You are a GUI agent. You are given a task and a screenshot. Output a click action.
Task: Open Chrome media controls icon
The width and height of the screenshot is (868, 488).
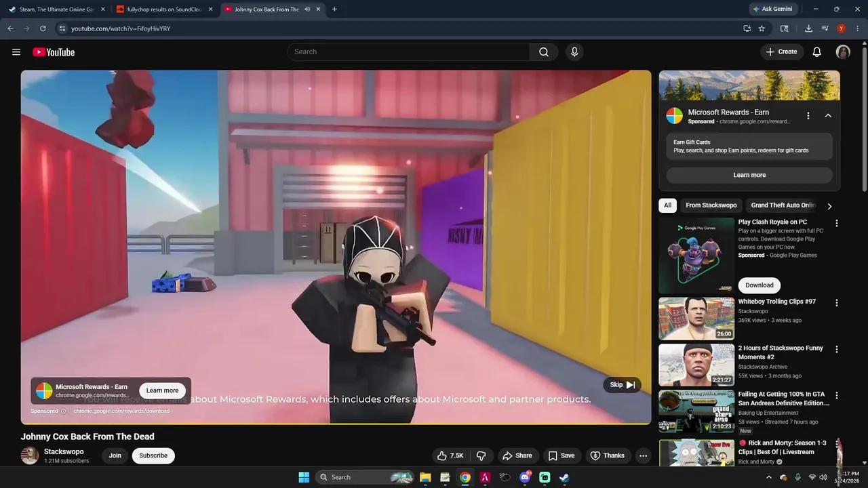point(825,28)
